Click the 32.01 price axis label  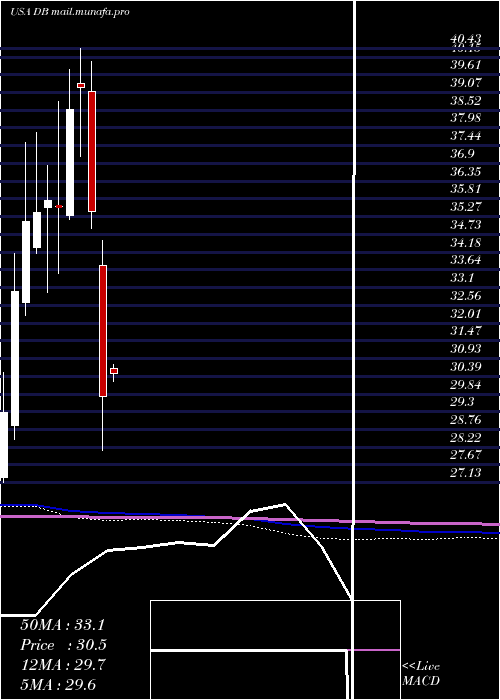point(466,313)
